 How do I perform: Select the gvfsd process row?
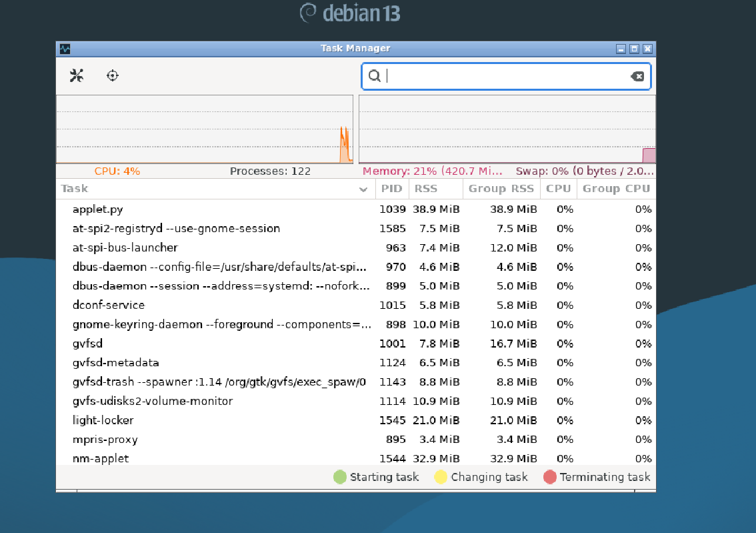click(x=356, y=344)
